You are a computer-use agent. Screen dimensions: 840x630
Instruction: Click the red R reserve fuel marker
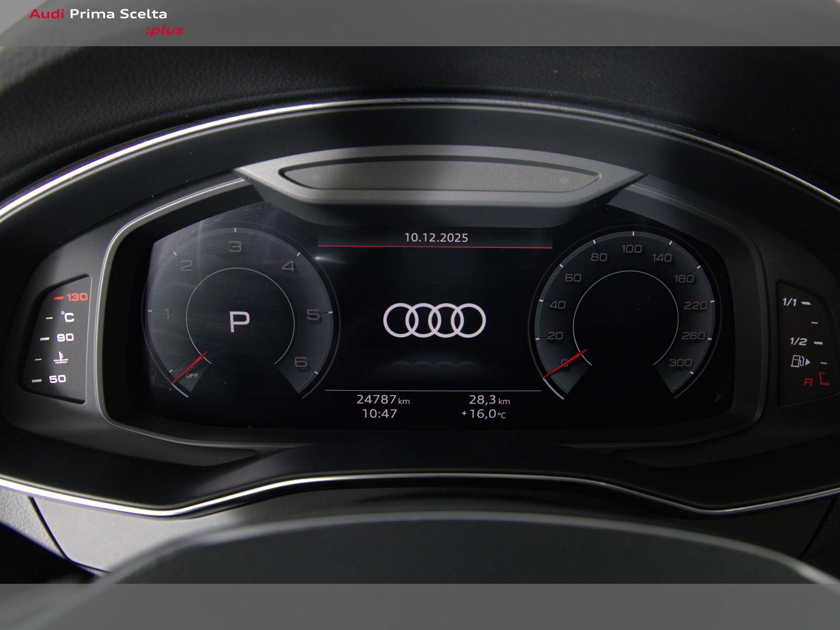pyautogui.click(x=808, y=382)
